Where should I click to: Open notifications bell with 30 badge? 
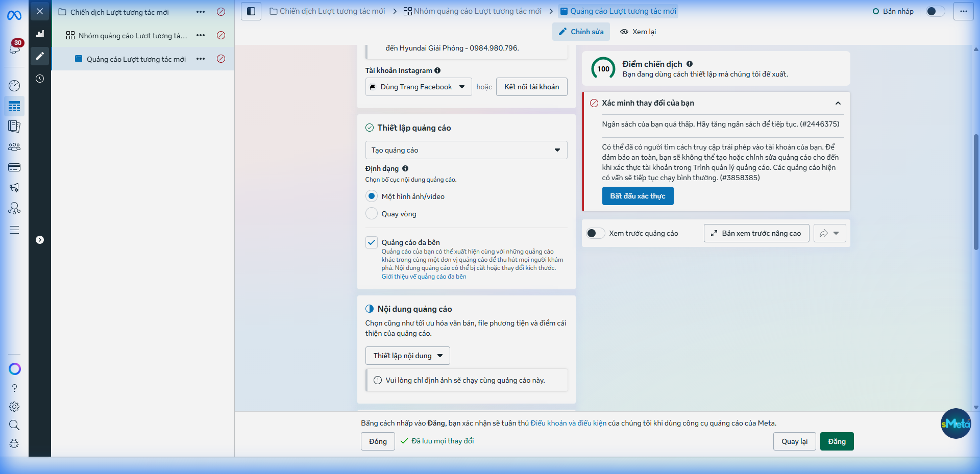point(14,48)
